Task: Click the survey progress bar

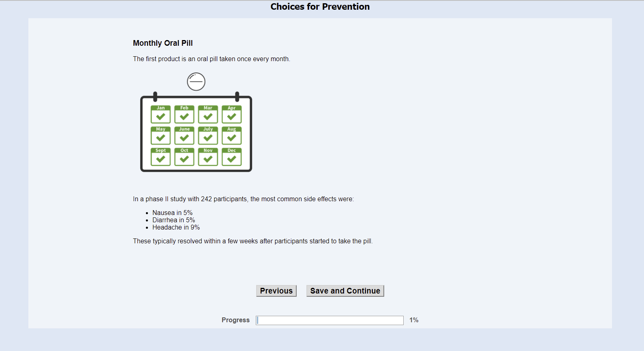Action: (x=329, y=320)
